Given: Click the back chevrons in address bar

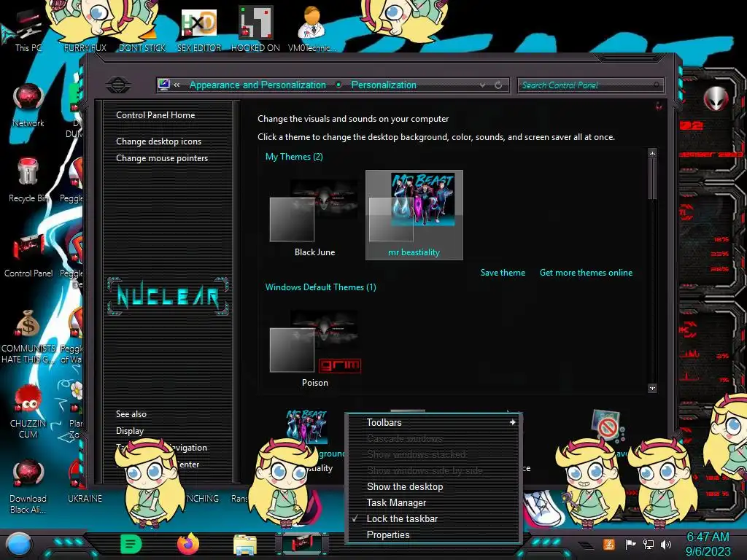Looking at the screenshot, I should pyautogui.click(x=177, y=85).
